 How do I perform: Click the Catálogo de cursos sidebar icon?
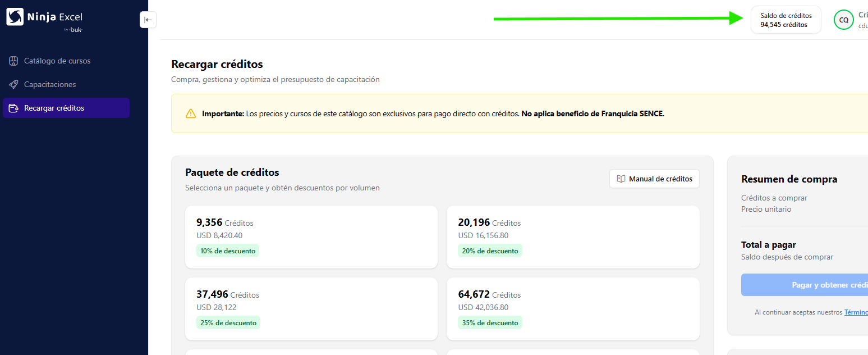pyautogui.click(x=14, y=61)
